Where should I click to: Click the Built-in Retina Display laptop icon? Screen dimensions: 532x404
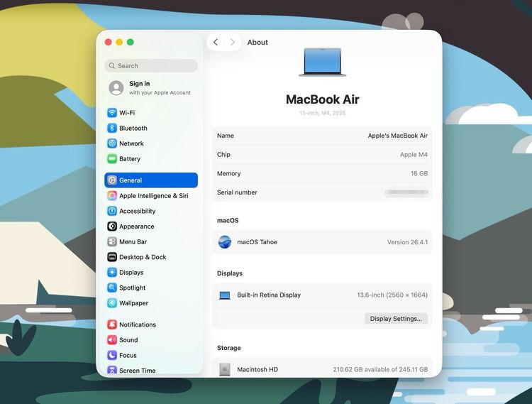(225, 295)
